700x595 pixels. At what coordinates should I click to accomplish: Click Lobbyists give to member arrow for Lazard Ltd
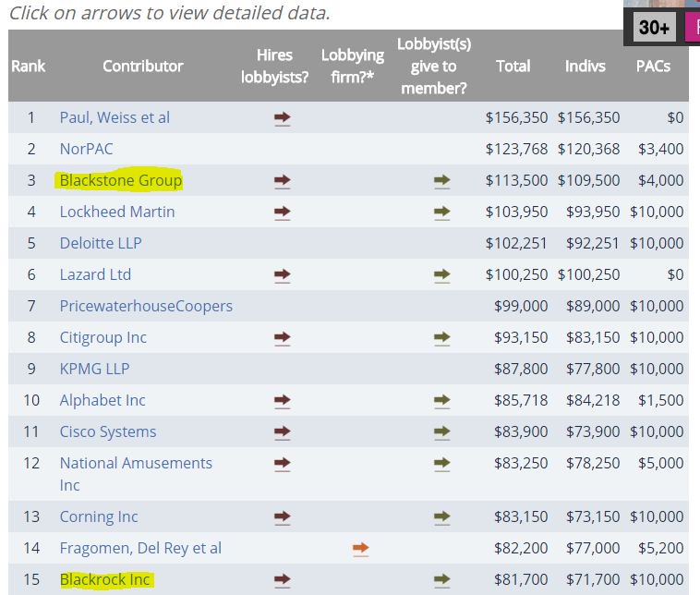coord(442,274)
